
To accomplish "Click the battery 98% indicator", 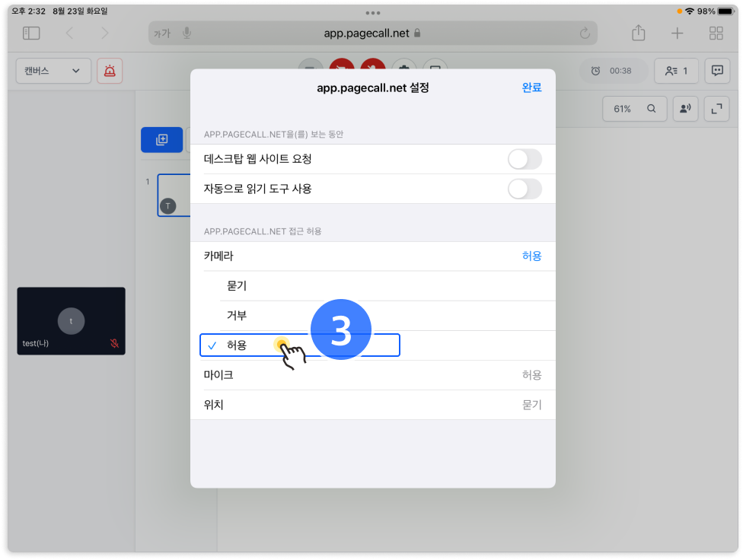I will click(716, 11).
